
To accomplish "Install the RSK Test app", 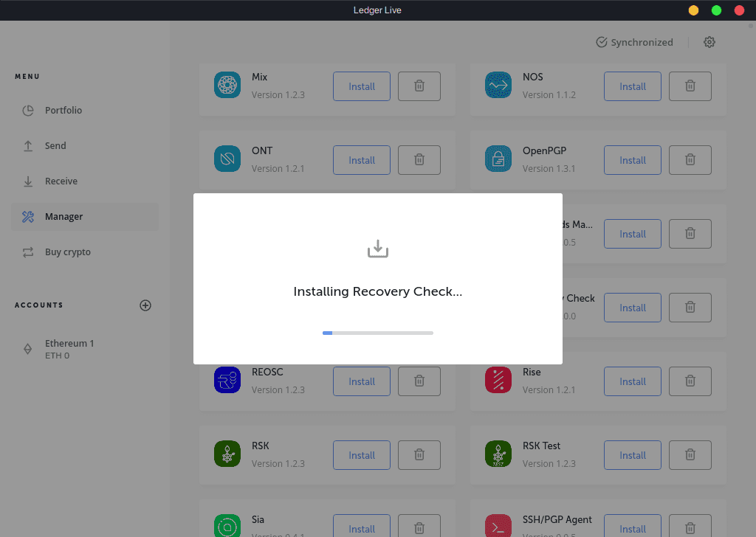I will click(633, 454).
